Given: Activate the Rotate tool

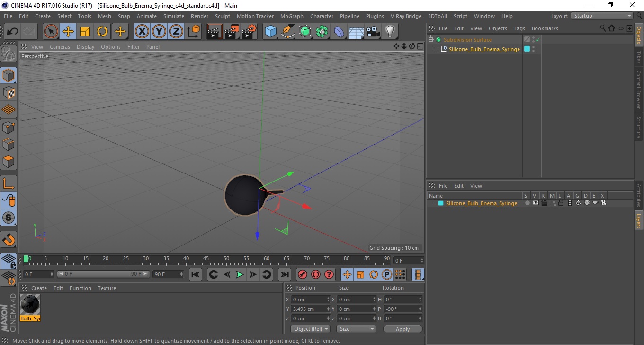Looking at the screenshot, I should (x=102, y=32).
